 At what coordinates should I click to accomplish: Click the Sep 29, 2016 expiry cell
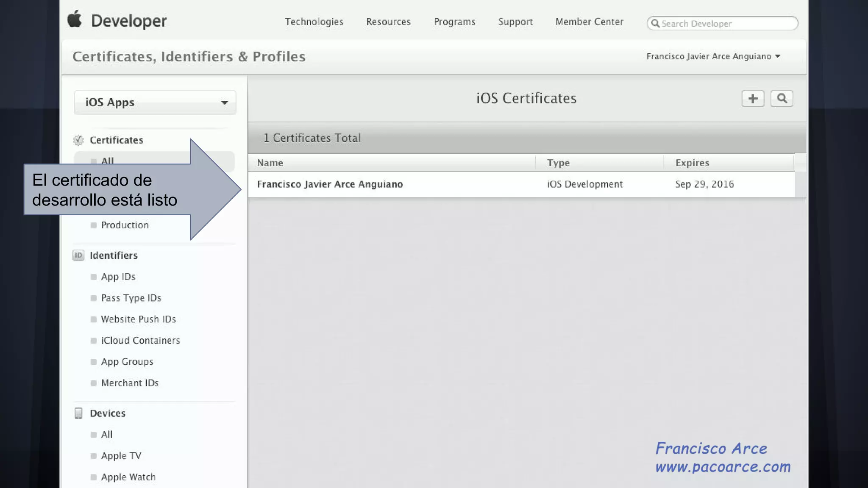click(704, 184)
